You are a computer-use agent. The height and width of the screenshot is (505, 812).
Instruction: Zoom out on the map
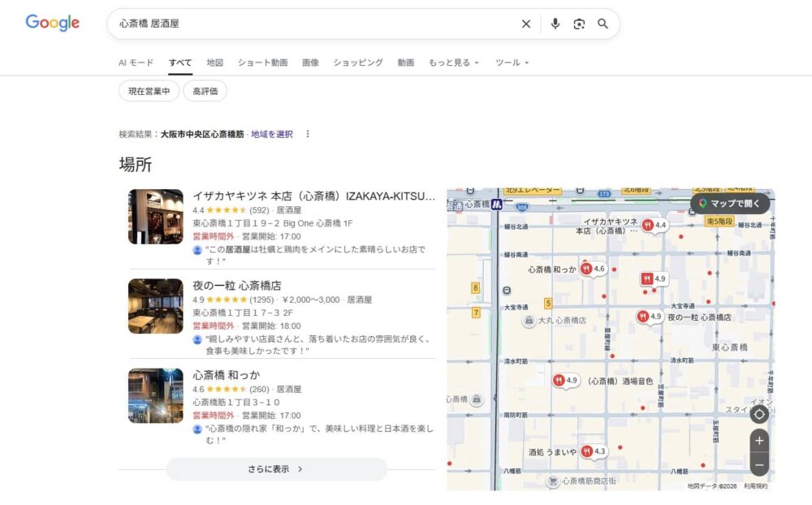click(x=759, y=465)
